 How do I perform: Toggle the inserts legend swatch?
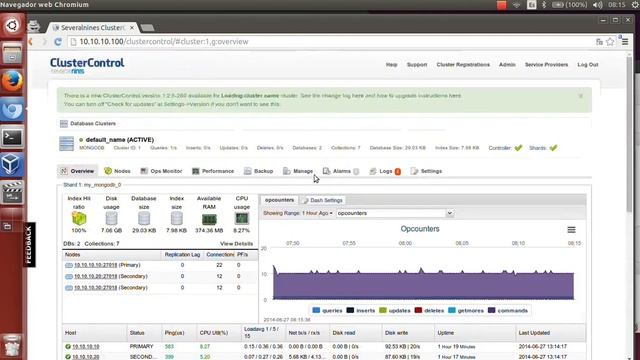(350, 310)
